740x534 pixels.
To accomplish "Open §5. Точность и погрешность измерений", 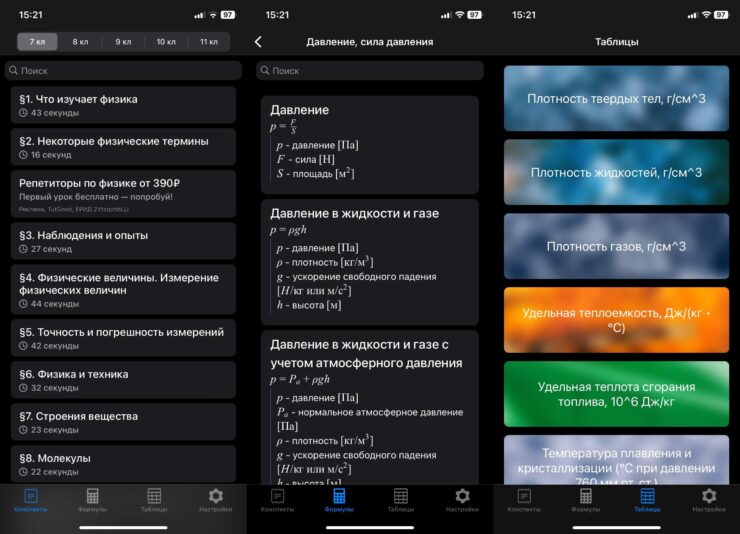I will coord(123,338).
